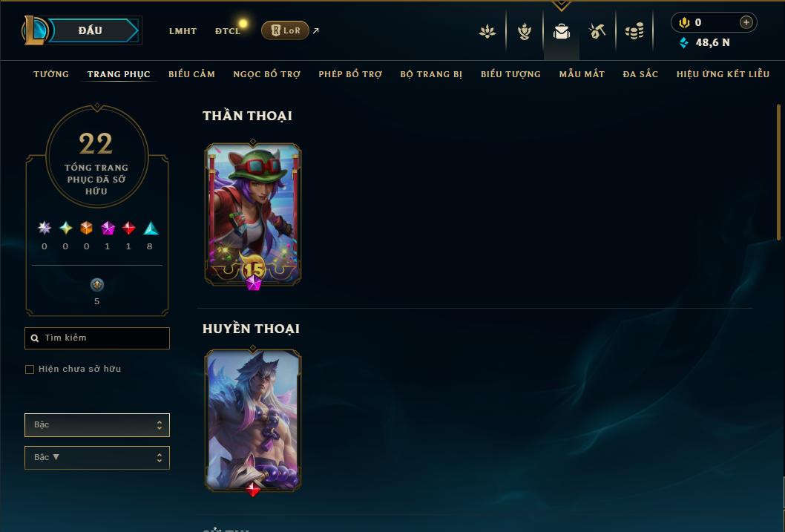Click the Tìm kiếm search field
785x532 pixels.
click(x=97, y=338)
